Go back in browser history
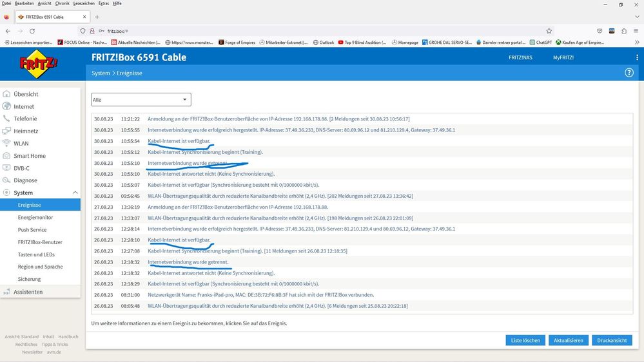Viewport: 644px width, 362px height. [x=8, y=31]
